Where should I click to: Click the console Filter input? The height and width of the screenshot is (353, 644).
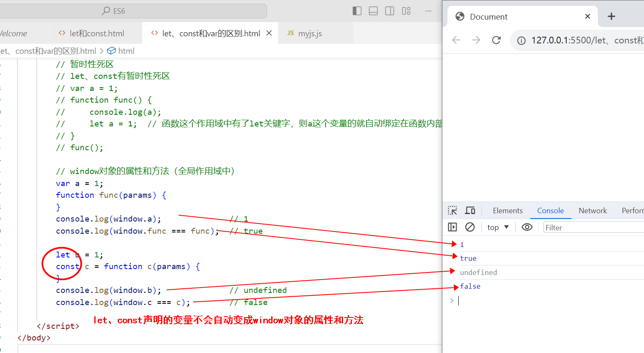[593, 227]
